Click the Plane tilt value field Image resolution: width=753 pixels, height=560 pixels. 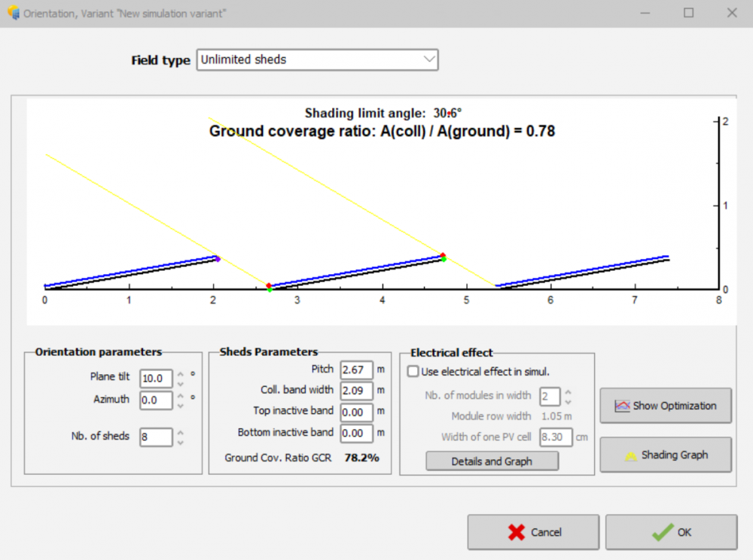[x=156, y=378]
